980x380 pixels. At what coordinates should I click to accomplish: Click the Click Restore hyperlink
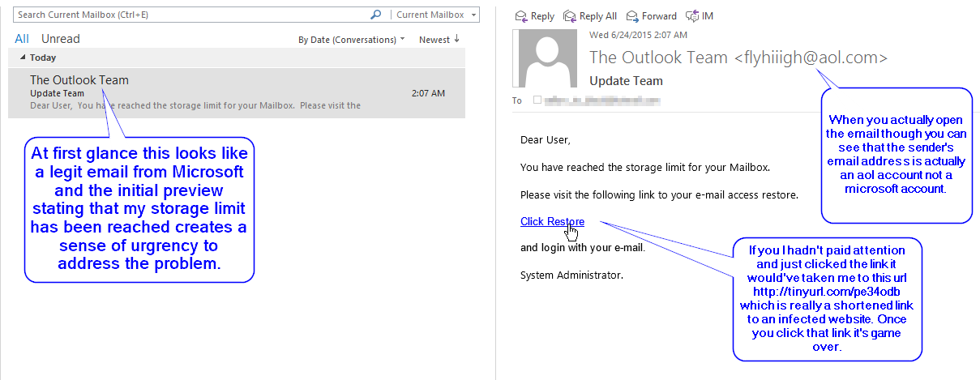pos(552,222)
